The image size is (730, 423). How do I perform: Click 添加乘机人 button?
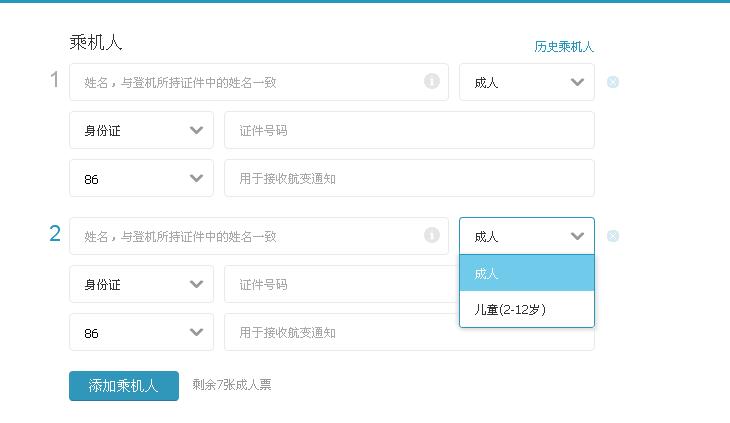pos(124,386)
